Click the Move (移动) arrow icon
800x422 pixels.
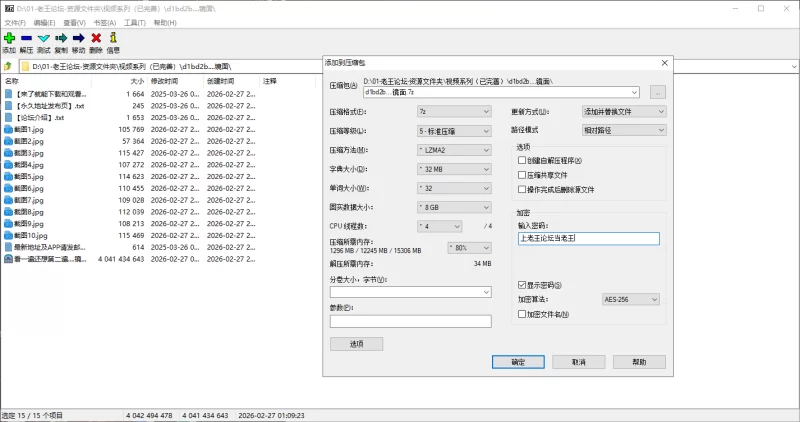click(x=79, y=38)
